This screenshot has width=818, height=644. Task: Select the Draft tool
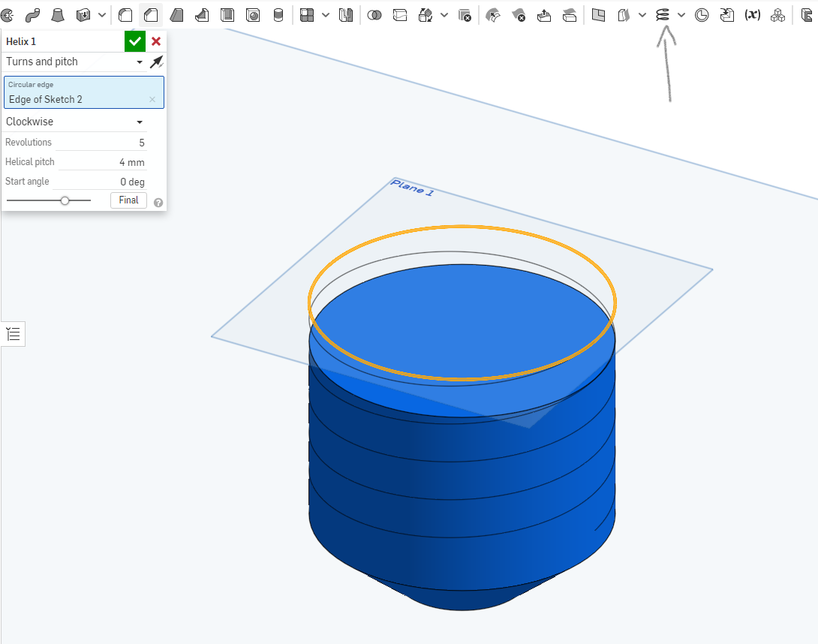click(x=176, y=15)
